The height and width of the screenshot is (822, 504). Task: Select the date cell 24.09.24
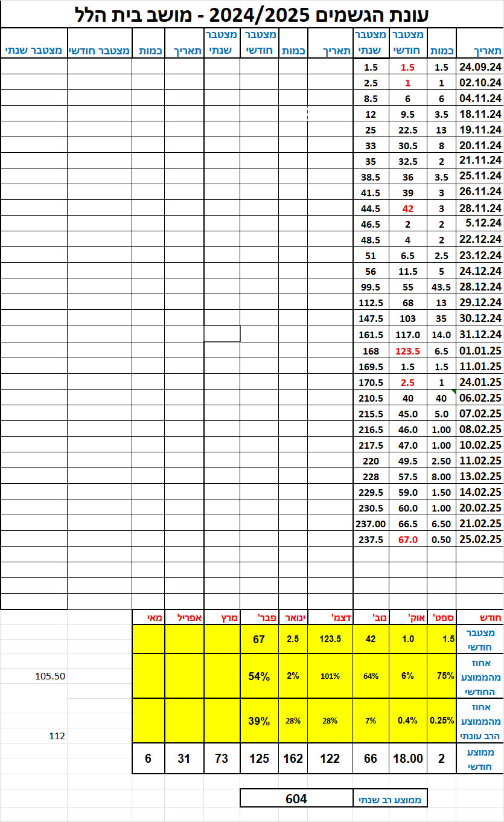(480, 67)
